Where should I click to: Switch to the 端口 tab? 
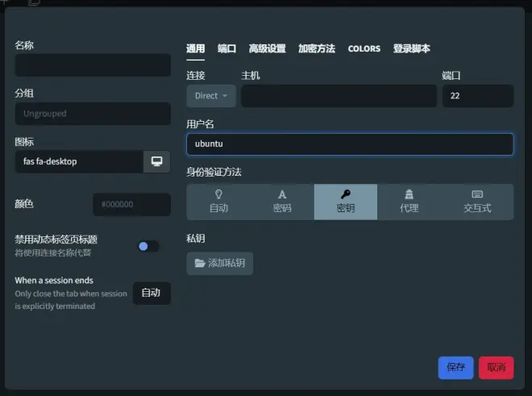point(227,48)
